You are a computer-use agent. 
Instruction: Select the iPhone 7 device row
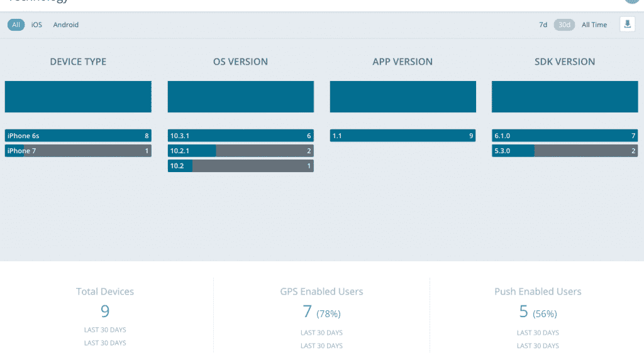pos(78,151)
